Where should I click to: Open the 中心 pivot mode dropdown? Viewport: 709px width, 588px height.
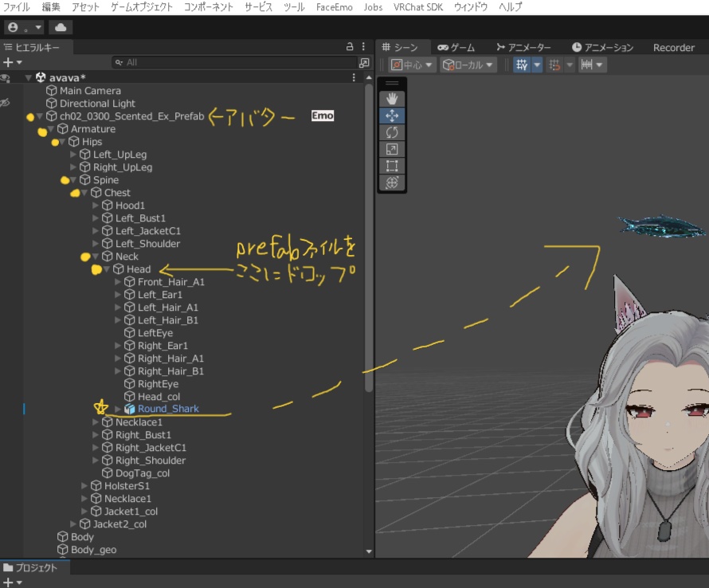pyautogui.click(x=412, y=65)
